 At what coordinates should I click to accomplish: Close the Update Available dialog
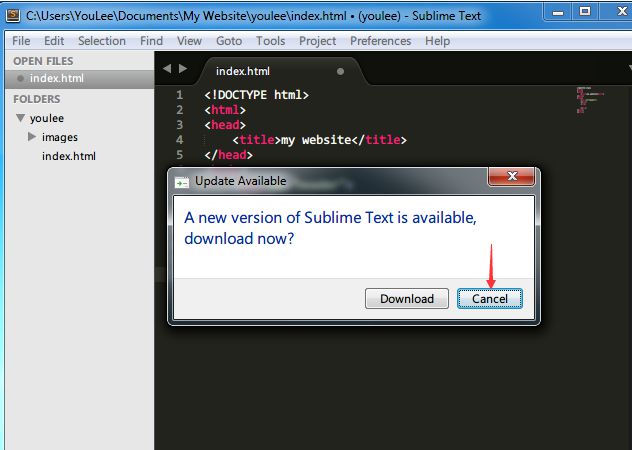(511, 178)
